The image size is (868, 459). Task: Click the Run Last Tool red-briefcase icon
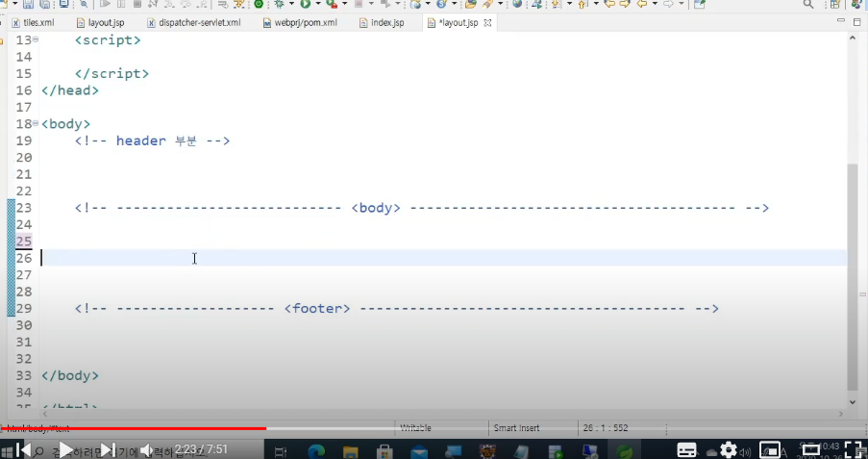tap(333, 5)
